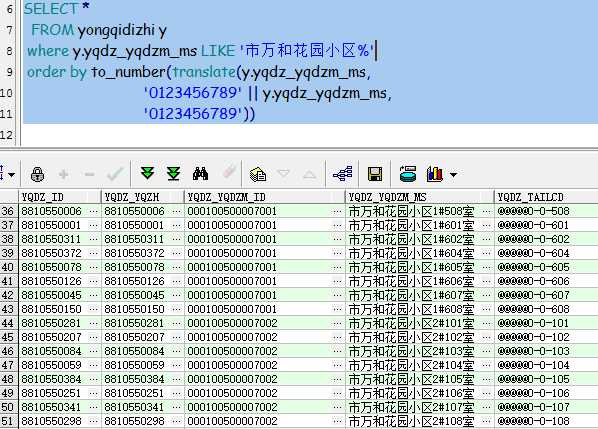Click the Fetch next page green arrows icon
598x429 pixels.
click(148, 174)
